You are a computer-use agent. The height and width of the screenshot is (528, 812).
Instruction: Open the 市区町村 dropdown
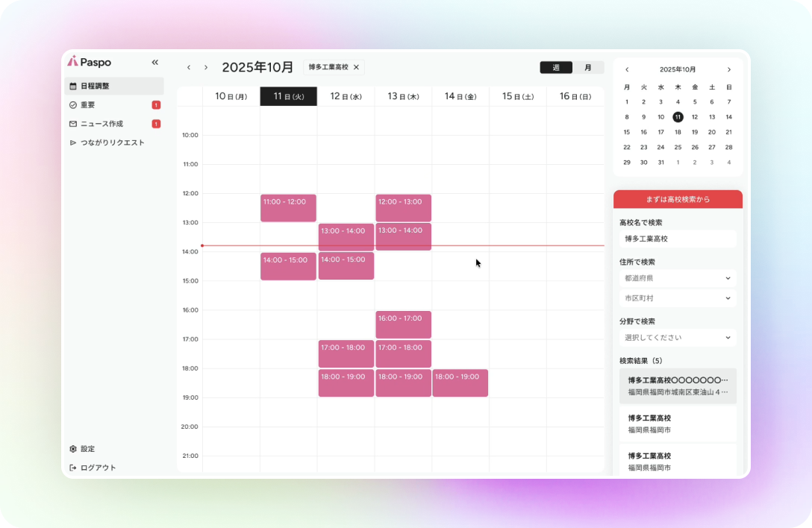[678, 298]
